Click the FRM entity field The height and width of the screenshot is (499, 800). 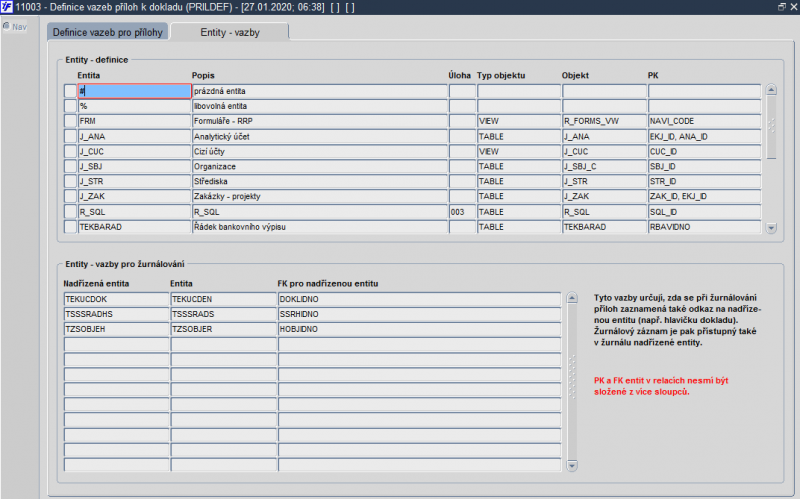pos(135,121)
